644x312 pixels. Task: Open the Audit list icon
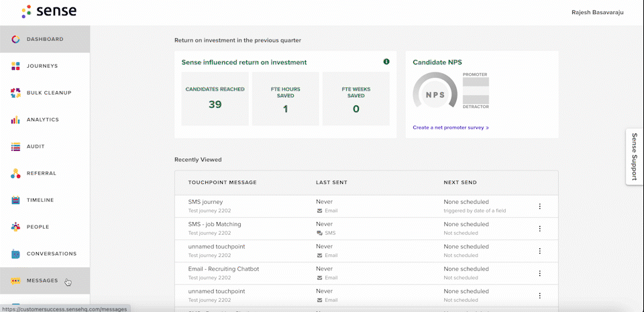[x=15, y=146]
